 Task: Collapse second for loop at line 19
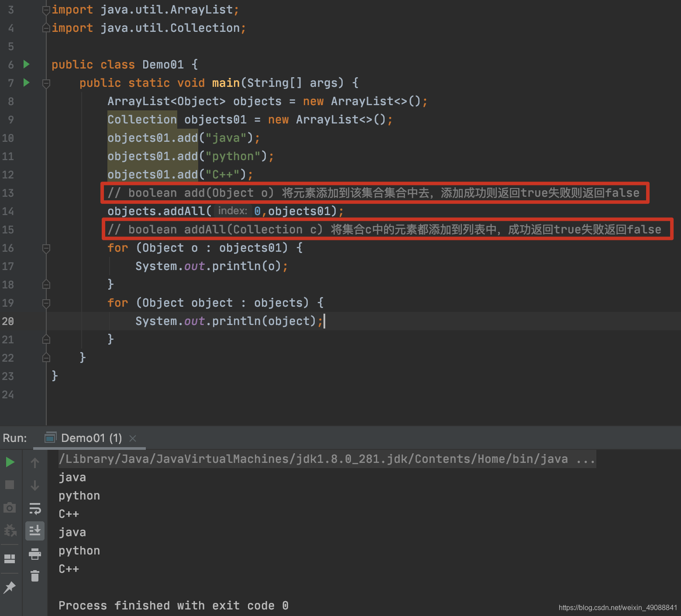[x=46, y=303]
